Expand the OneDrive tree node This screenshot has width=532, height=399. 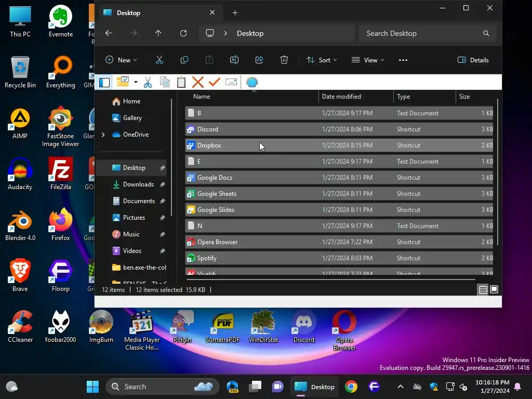(103, 135)
